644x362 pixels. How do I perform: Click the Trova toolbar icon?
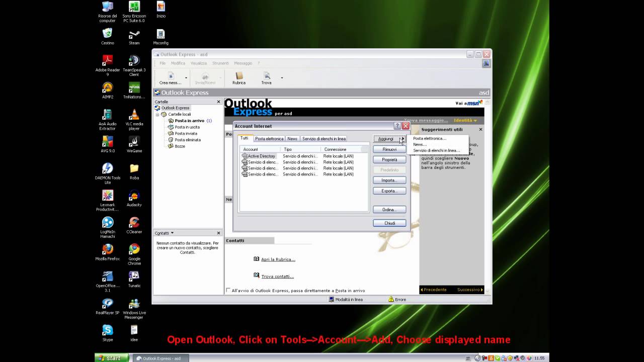(266, 78)
